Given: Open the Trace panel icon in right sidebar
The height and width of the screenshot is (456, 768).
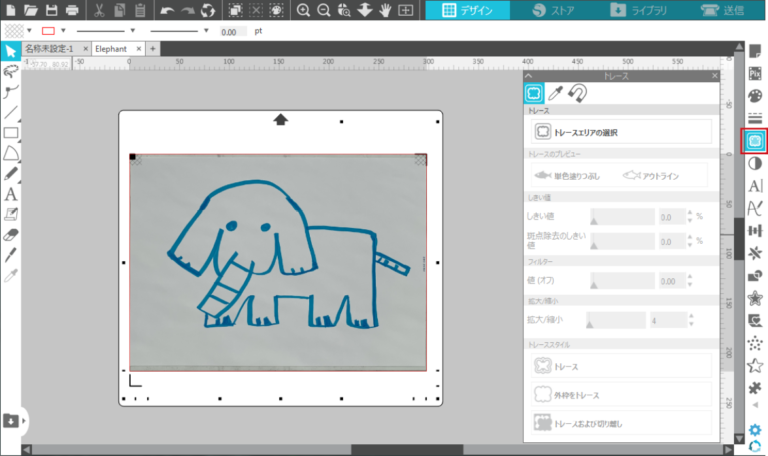Looking at the screenshot, I should 755,141.
